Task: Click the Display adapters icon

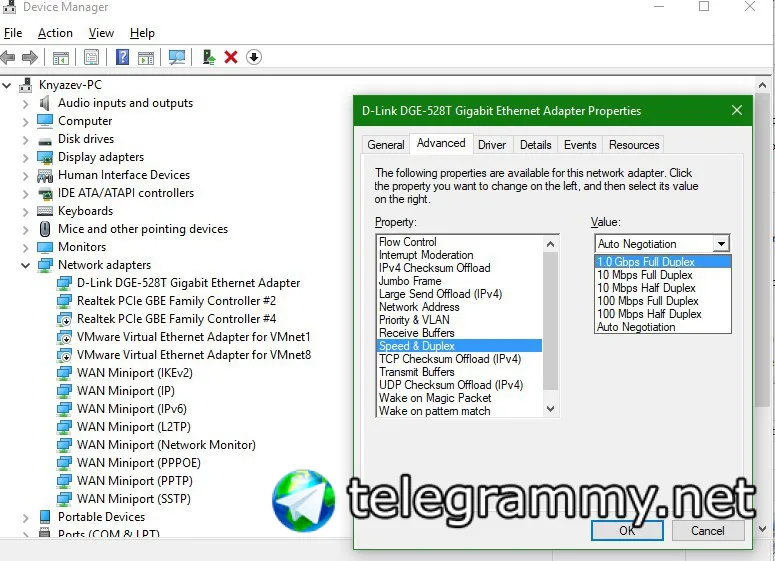Action: point(45,157)
